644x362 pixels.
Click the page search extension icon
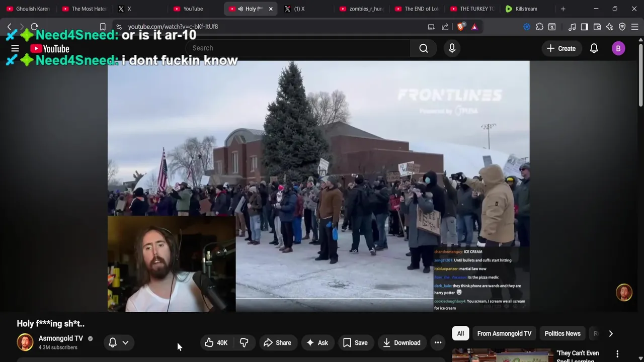tap(552, 27)
